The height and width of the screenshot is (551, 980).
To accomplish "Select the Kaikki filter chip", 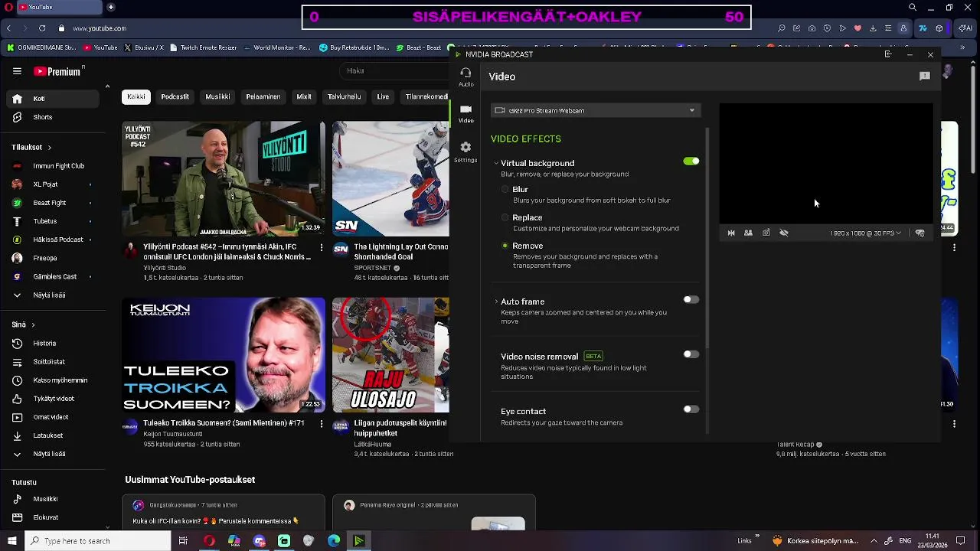I will (136, 96).
